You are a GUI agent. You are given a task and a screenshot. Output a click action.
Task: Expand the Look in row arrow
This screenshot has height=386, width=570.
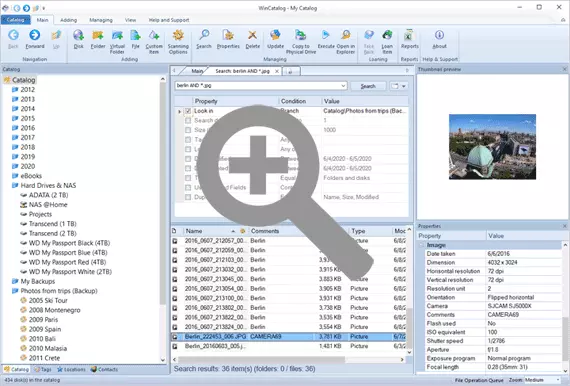tap(179, 111)
